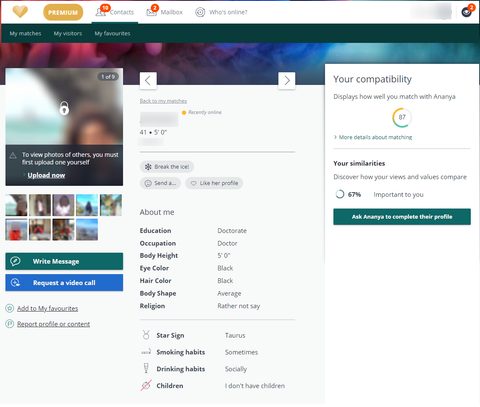This screenshot has width=480, height=407.
Task: Switch to My visitors tab
Action: (x=68, y=33)
